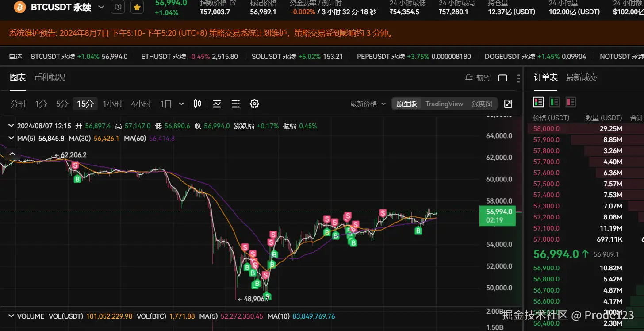Click the 数量 (USDT) column header
This screenshot has height=331, width=644.
[x=604, y=118]
